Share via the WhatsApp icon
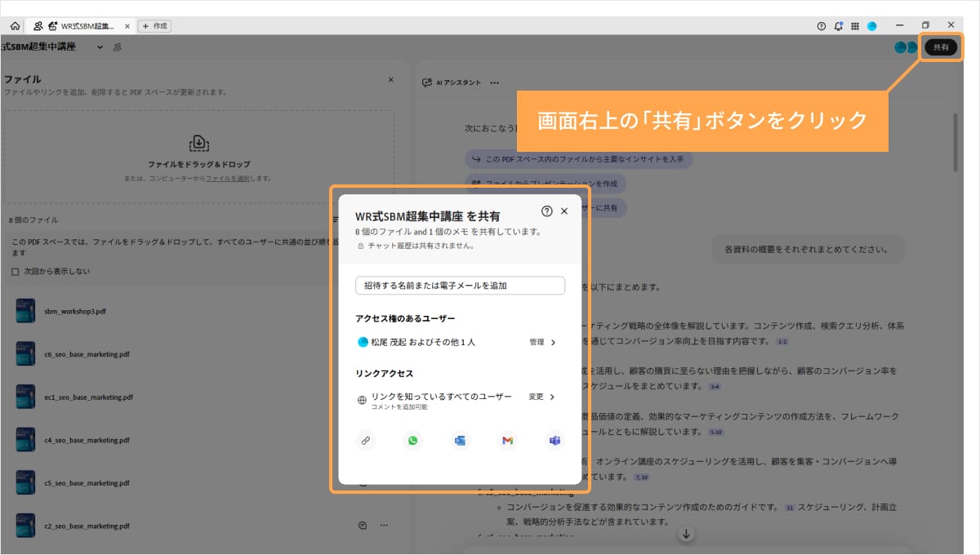 tap(412, 441)
